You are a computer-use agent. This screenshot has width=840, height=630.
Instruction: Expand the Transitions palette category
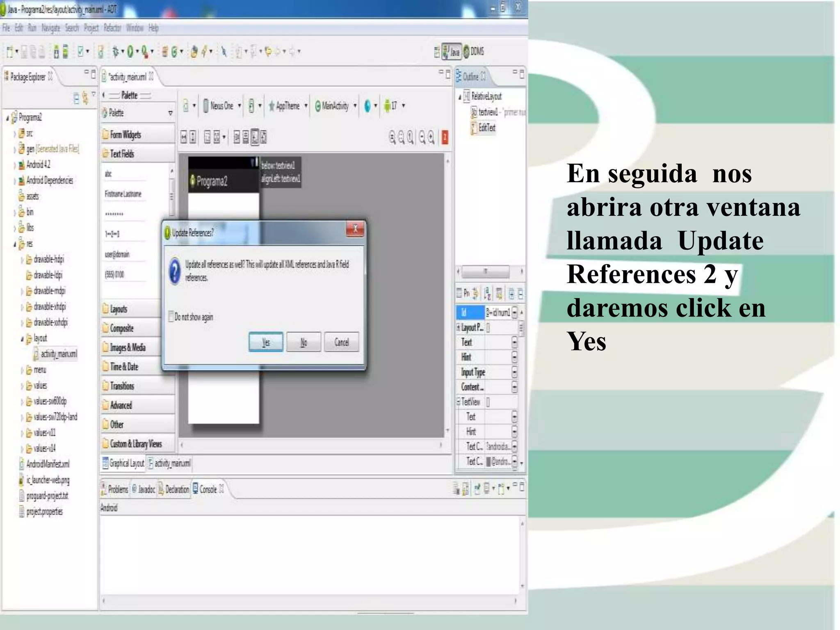[x=138, y=386]
